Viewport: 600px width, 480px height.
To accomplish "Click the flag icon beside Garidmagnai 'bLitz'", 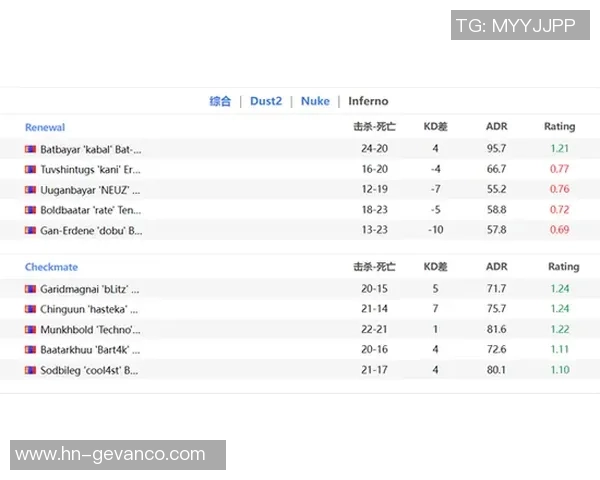I will click(30, 289).
